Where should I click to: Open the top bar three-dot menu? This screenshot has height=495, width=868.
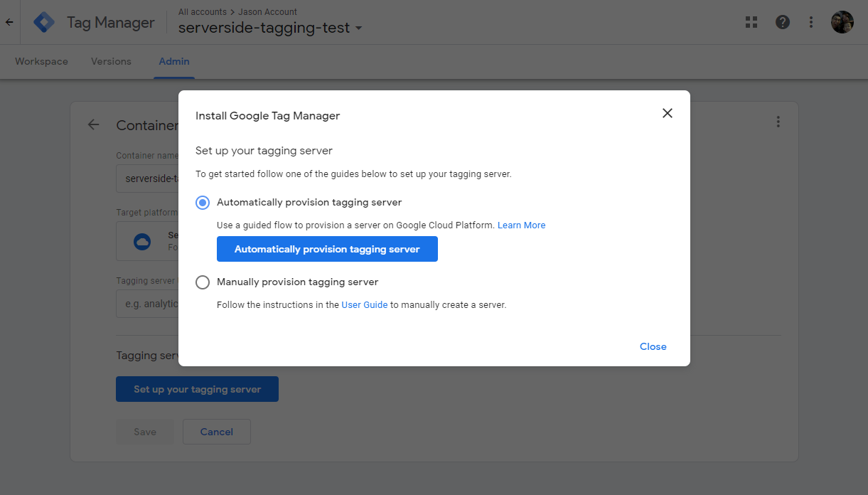point(811,22)
